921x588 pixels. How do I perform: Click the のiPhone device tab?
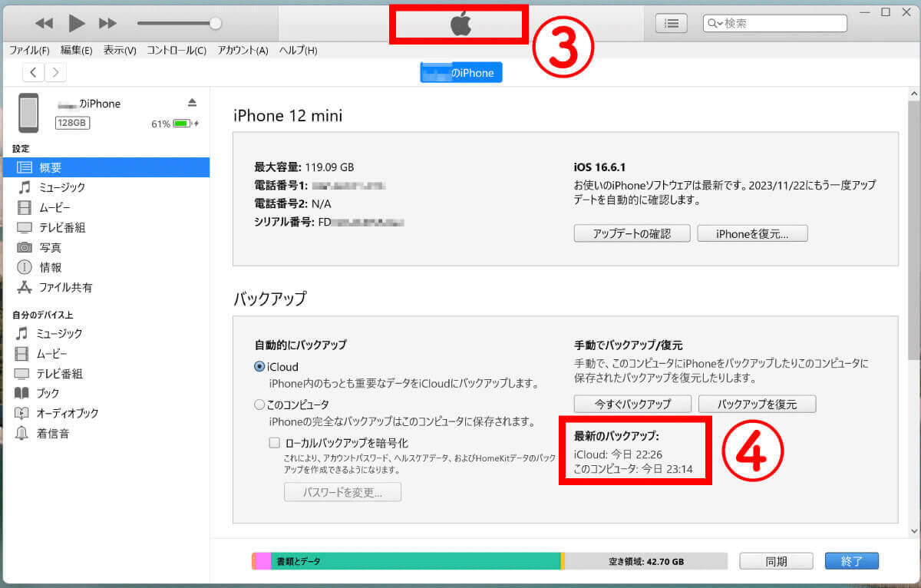coord(460,73)
